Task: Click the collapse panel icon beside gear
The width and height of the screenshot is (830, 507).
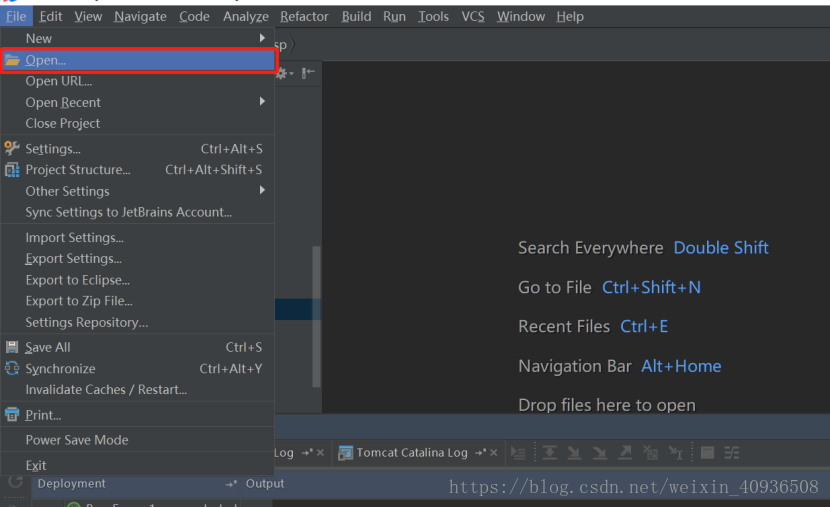Action: click(308, 73)
